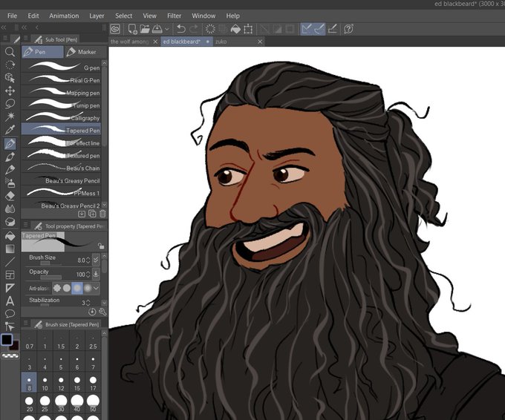Select the Airbrush tool
505x420 pixels.
coord(10,183)
